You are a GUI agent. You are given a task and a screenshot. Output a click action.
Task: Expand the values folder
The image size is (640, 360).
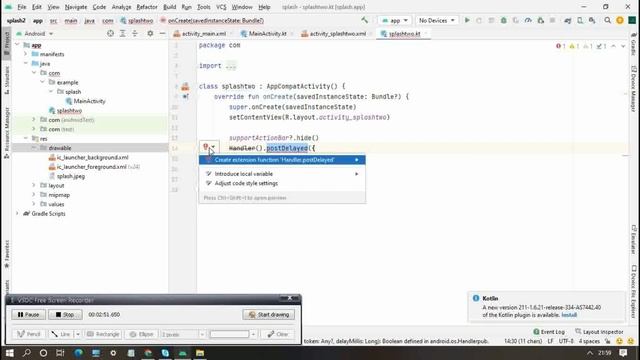tap(34, 204)
